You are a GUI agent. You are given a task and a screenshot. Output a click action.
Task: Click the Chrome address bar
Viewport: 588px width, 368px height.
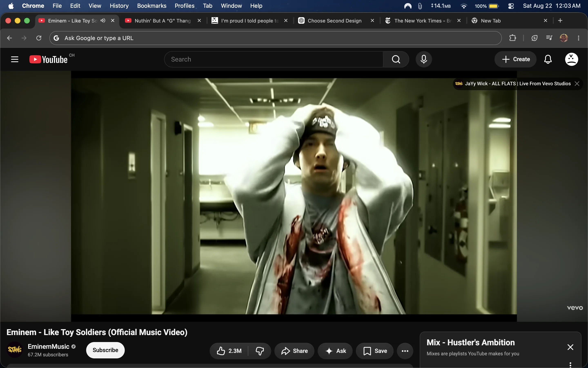point(276,38)
